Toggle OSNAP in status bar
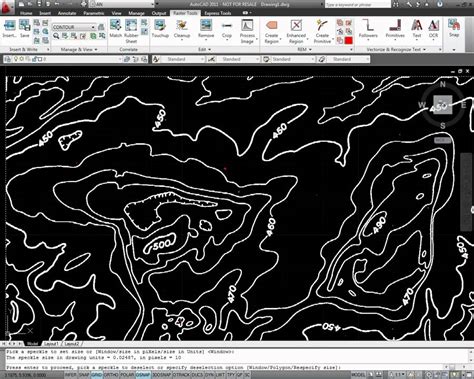This screenshot has height=379, width=474. pos(143,375)
